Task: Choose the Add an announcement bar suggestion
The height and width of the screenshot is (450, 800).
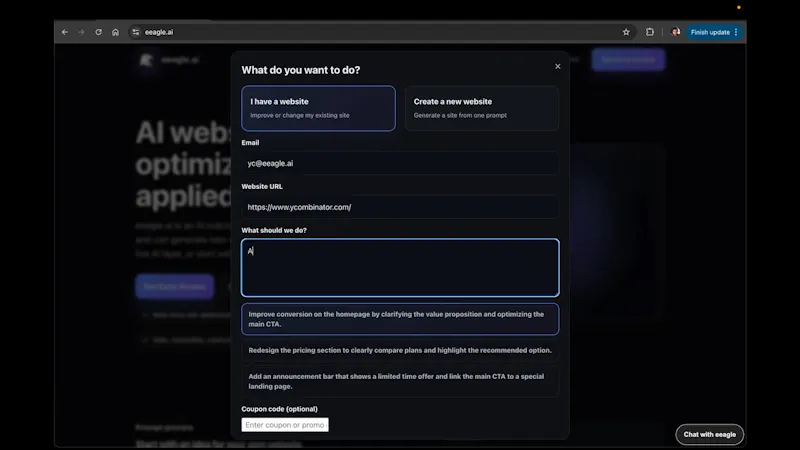Action: pyautogui.click(x=400, y=382)
